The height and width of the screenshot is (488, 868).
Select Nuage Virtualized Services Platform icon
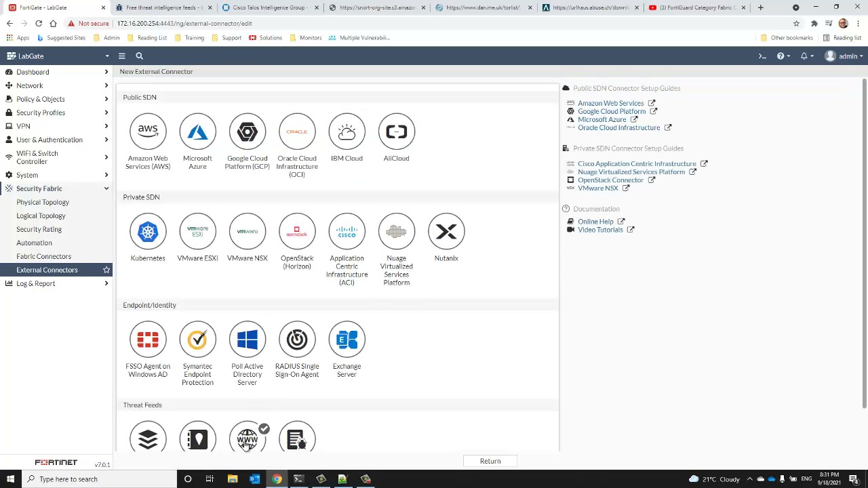point(396,231)
